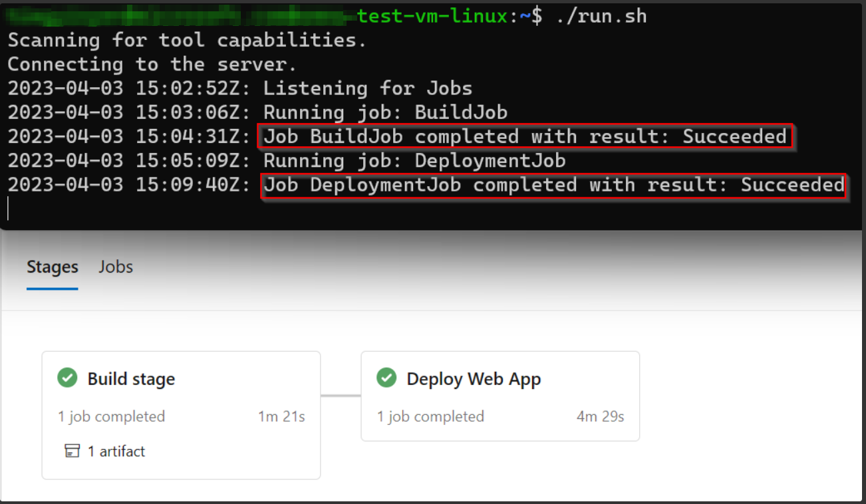Open the 1 artifact link
This screenshot has height=504, width=866.
(116, 451)
